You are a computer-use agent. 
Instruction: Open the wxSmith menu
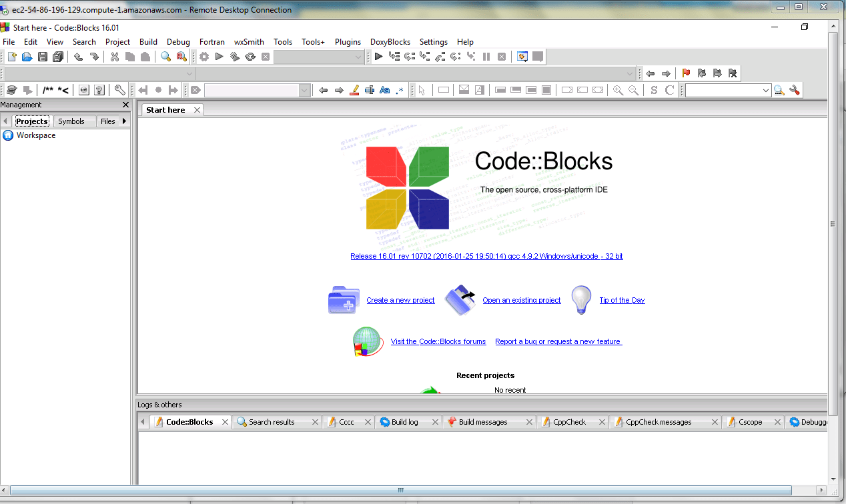point(249,41)
